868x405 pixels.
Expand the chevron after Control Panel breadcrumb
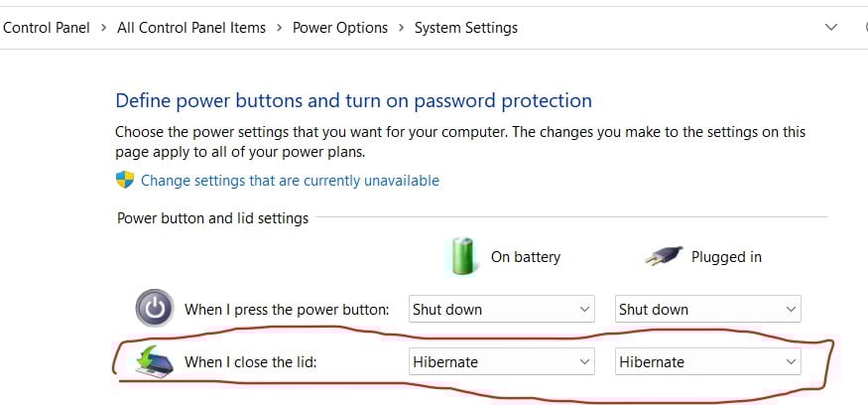pos(104,28)
